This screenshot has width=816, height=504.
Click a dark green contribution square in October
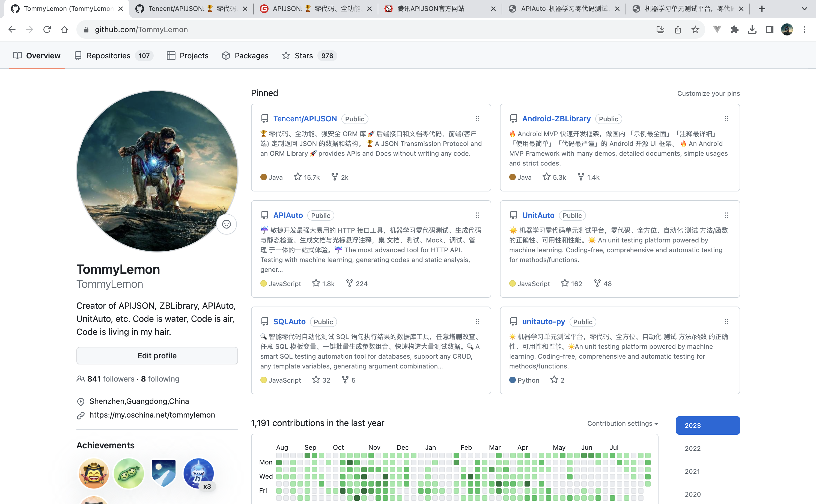click(x=350, y=462)
